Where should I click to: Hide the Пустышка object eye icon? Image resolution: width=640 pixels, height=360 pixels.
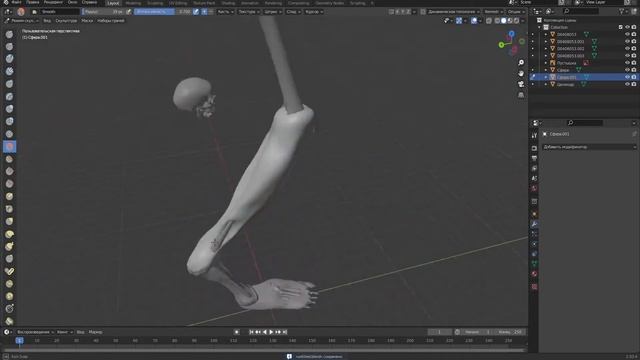click(627, 63)
